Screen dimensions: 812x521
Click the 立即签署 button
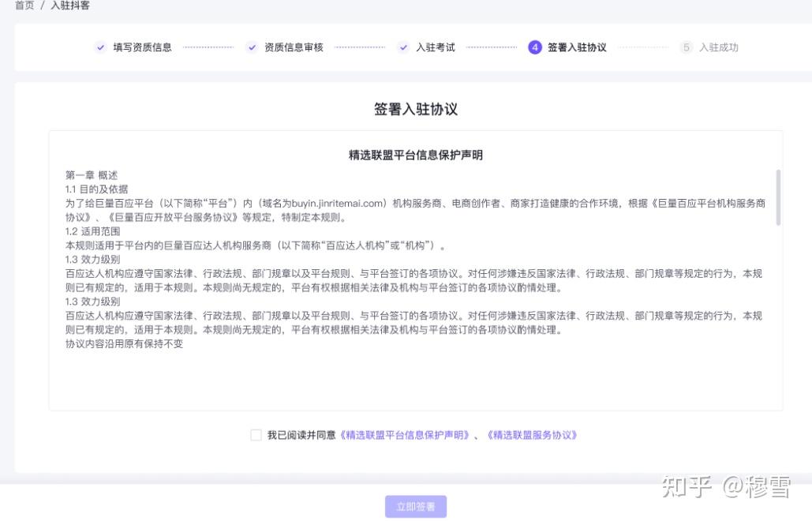(416, 507)
